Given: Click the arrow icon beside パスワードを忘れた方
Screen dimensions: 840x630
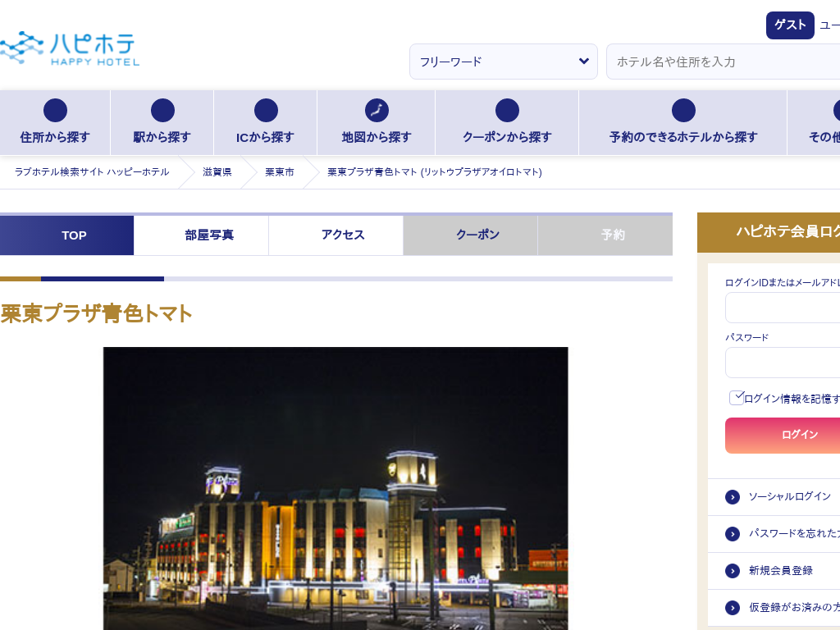Looking at the screenshot, I should [x=733, y=534].
